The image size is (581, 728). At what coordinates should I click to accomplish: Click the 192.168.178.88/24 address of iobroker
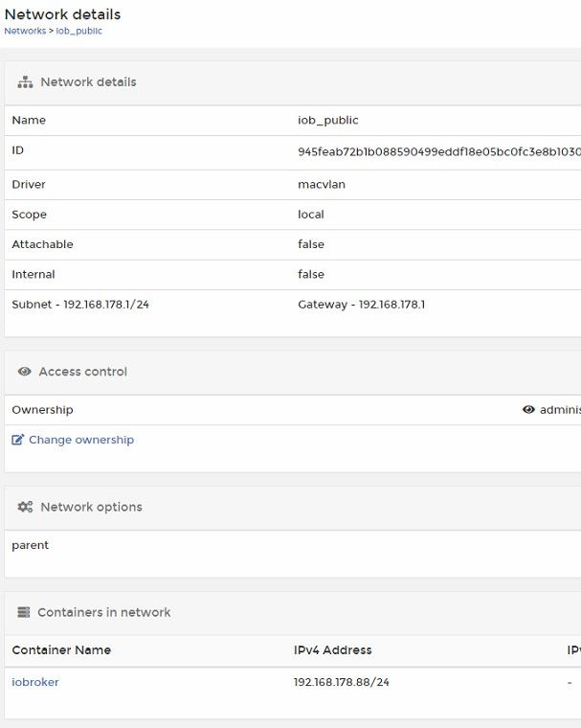pos(342,682)
